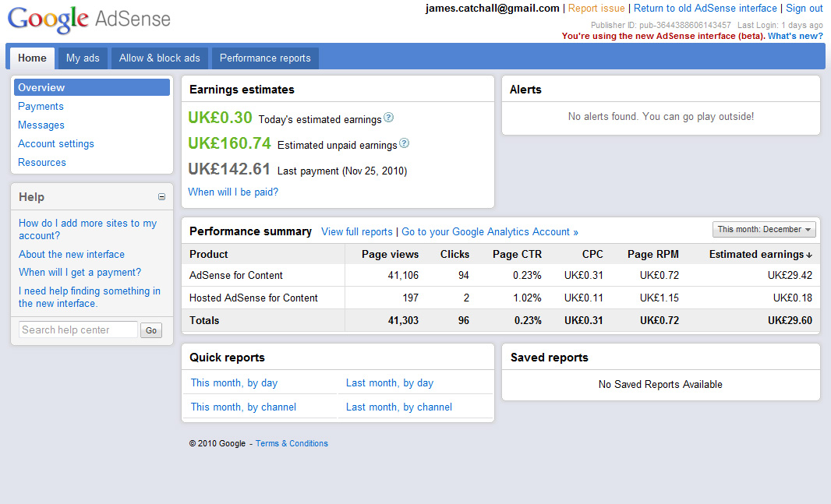Click When will I be paid? link
Image resolution: width=831 pixels, height=504 pixels.
(233, 192)
